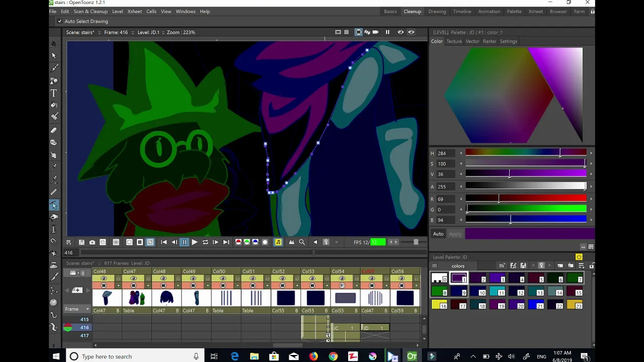Toggle camstand button of column Col48
This screenshot has width=644, height=362.
tap(163, 286)
